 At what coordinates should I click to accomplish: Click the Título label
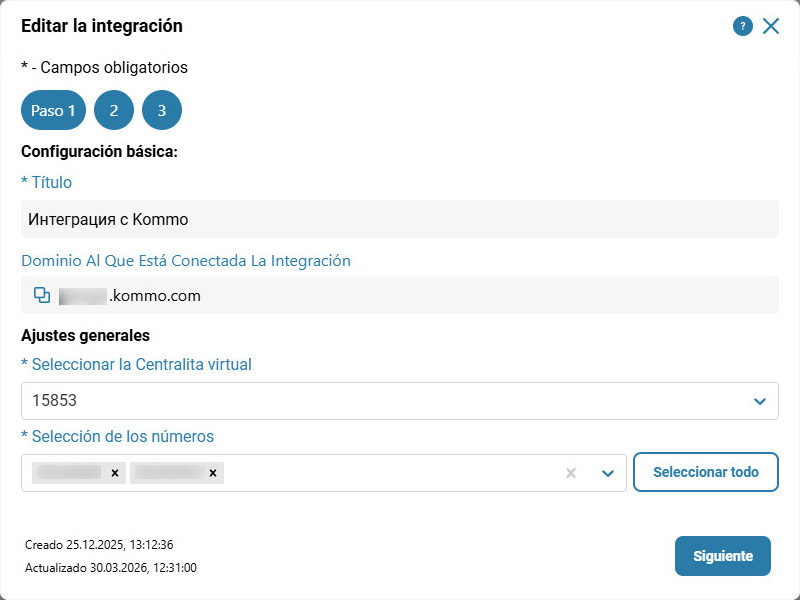tap(46, 182)
